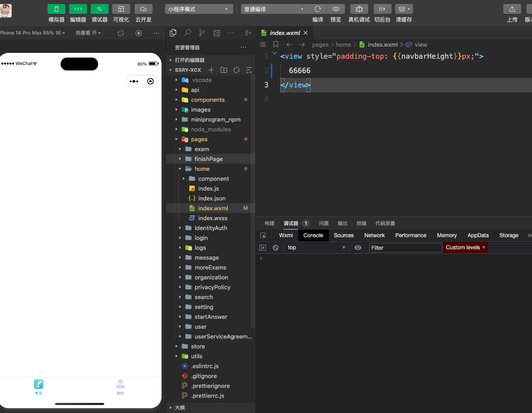Collapse all folders in explorer
Image resolution: width=532 pixels, height=413 pixels.
click(249, 70)
